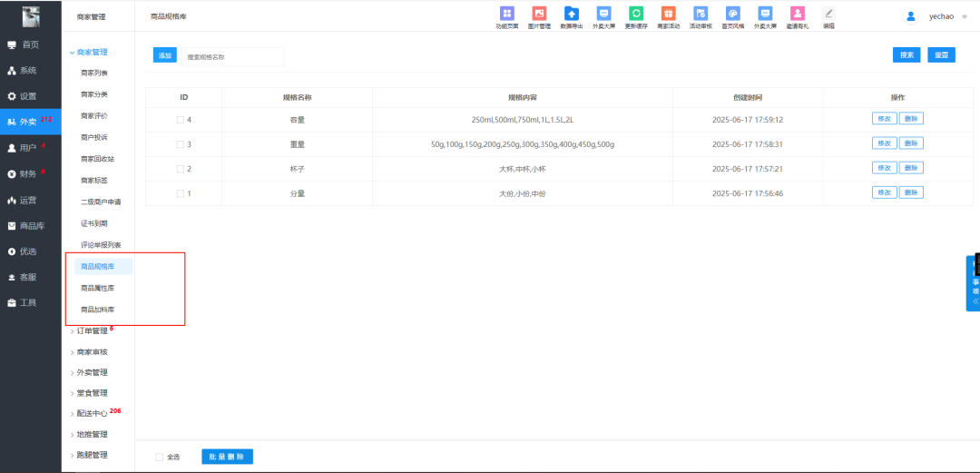Tick the checkbox for row ID 2
Viewport: 980px width, 473px height.
click(x=180, y=169)
